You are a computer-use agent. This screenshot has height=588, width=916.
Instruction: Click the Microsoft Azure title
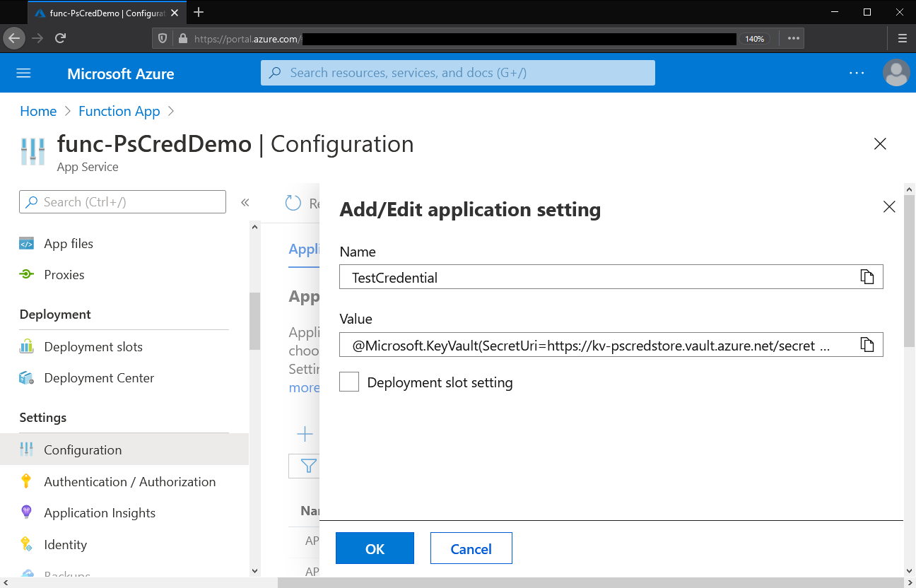120,73
